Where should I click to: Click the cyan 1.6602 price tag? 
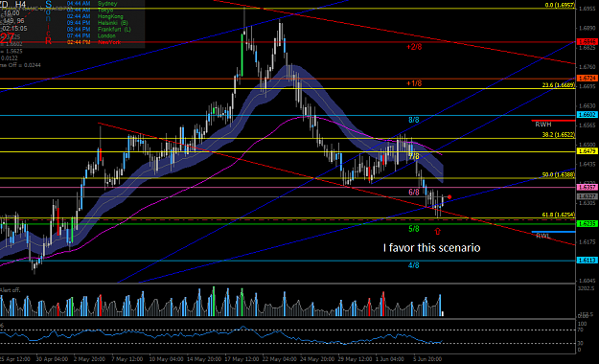[x=587, y=115]
